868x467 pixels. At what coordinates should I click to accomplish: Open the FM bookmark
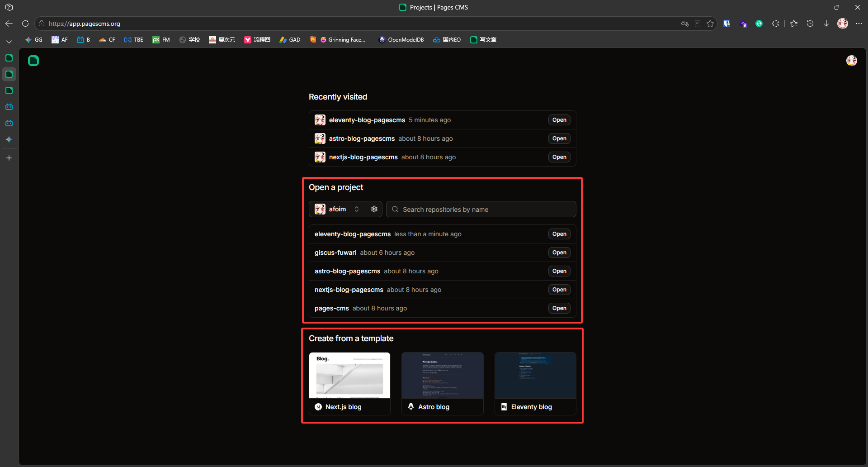(161, 40)
